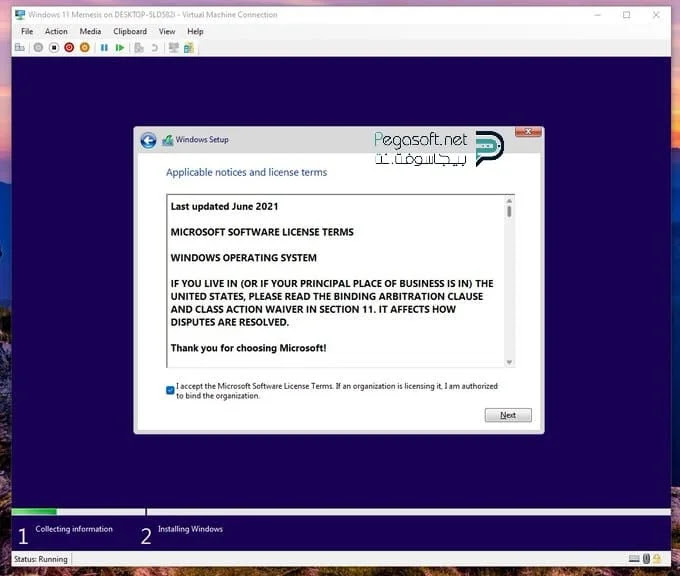Save VM state with the orange icon
Image resolution: width=680 pixels, height=576 pixels.
click(x=85, y=48)
